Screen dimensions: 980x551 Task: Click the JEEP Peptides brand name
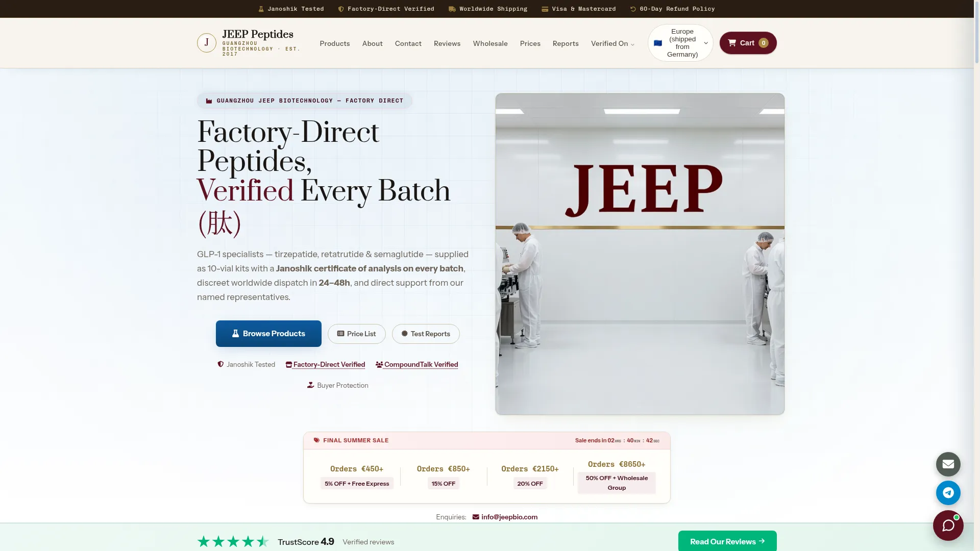tap(258, 34)
